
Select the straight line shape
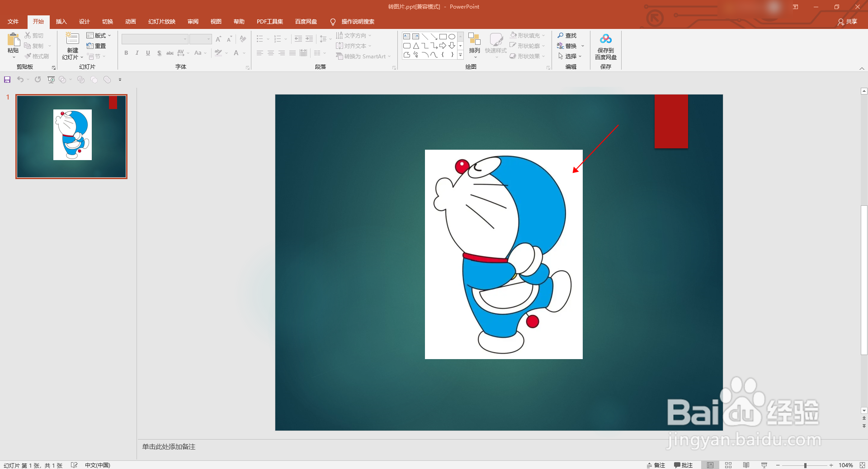(x=425, y=37)
